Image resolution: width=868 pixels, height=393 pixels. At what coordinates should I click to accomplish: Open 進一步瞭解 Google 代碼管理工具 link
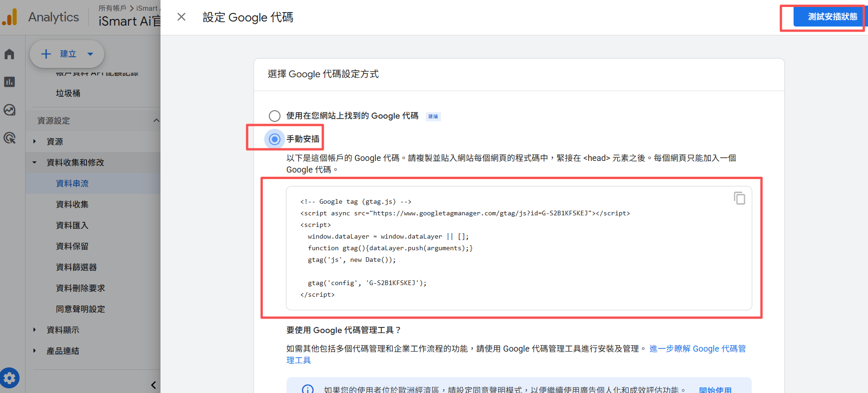click(x=697, y=349)
